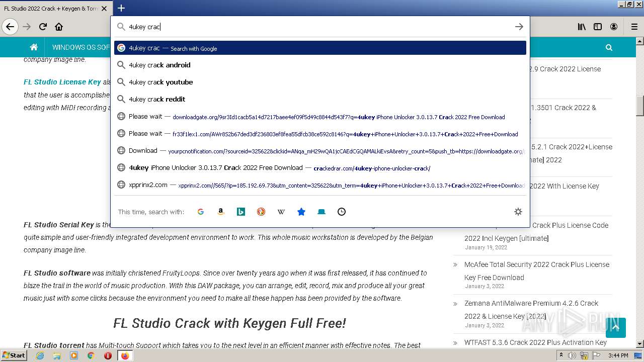This screenshot has width=644, height=362.
Task: Go back to previous page
Action: tap(10, 27)
